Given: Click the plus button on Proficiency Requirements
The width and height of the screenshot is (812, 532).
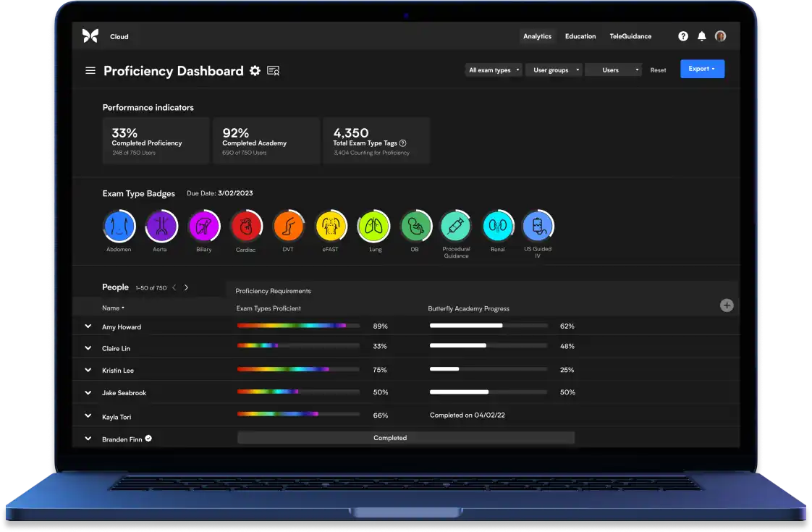Looking at the screenshot, I should (x=726, y=305).
